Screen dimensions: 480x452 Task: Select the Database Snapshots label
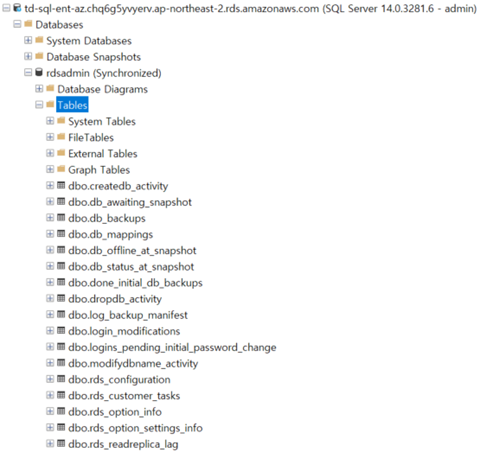[x=94, y=57]
